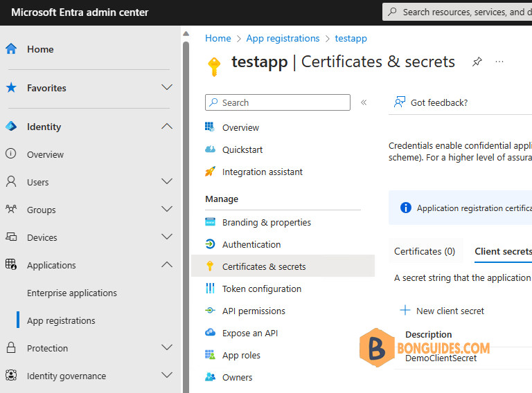This screenshot has height=393, width=532.
Task: Click the blue info icon in the banner
Action: coord(405,208)
